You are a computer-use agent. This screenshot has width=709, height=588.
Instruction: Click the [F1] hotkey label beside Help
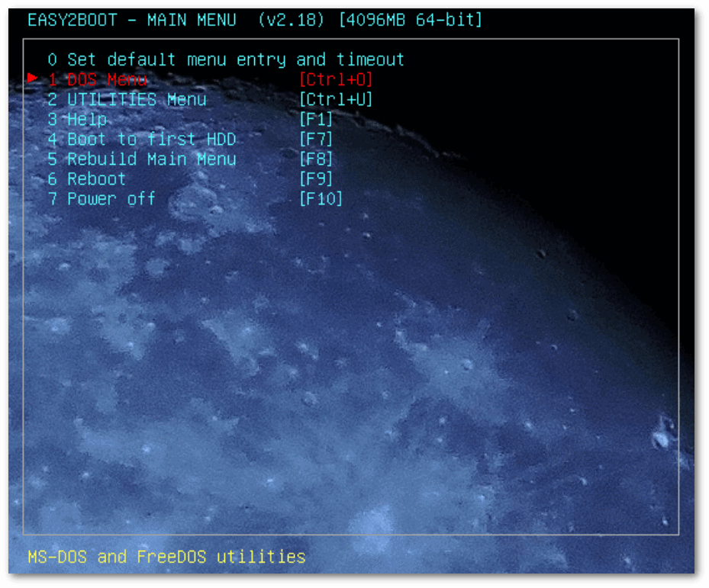[x=315, y=119]
